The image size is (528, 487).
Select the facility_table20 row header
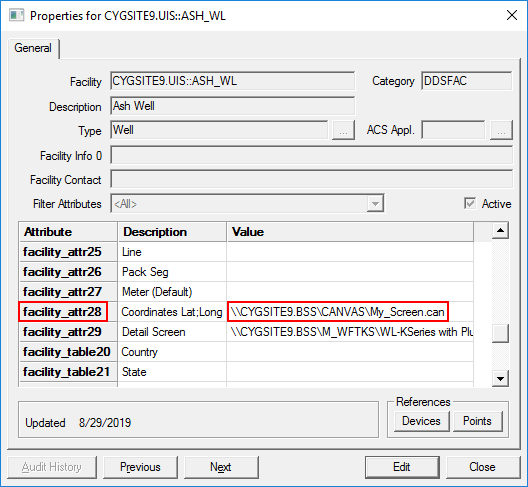click(68, 352)
